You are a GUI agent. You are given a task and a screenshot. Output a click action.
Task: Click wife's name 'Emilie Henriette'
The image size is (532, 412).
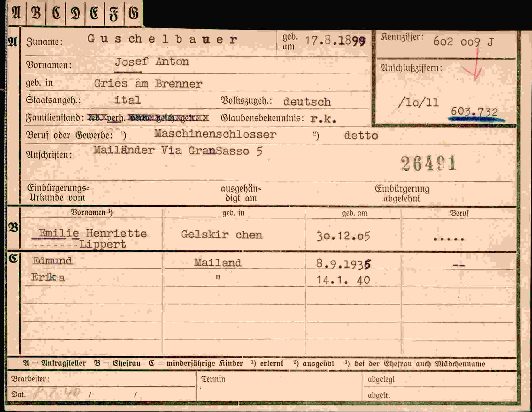point(93,233)
